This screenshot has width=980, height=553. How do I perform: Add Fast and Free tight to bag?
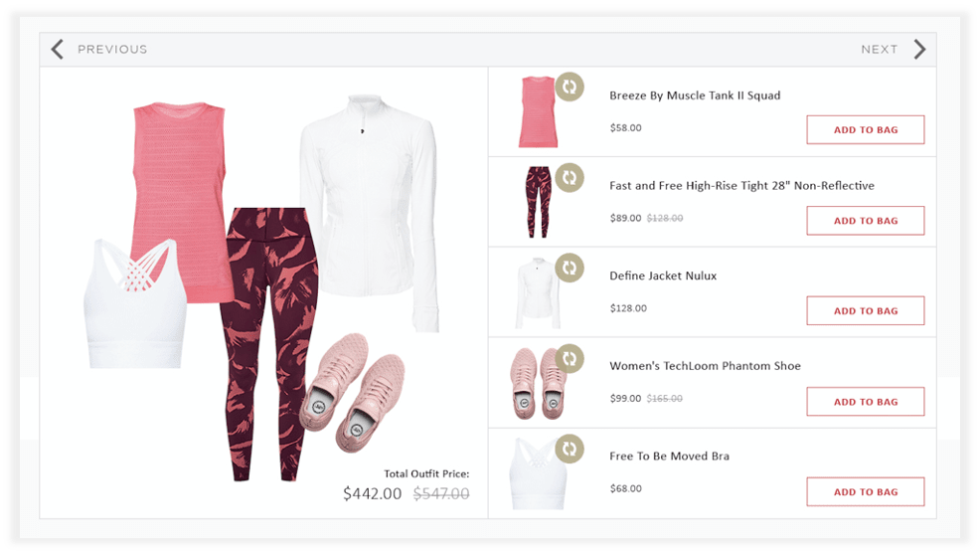pyautogui.click(x=866, y=220)
